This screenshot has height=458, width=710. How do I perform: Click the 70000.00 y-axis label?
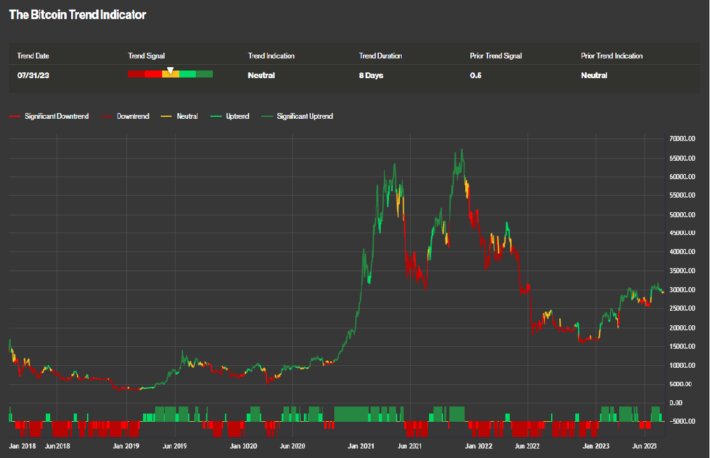[x=682, y=139]
